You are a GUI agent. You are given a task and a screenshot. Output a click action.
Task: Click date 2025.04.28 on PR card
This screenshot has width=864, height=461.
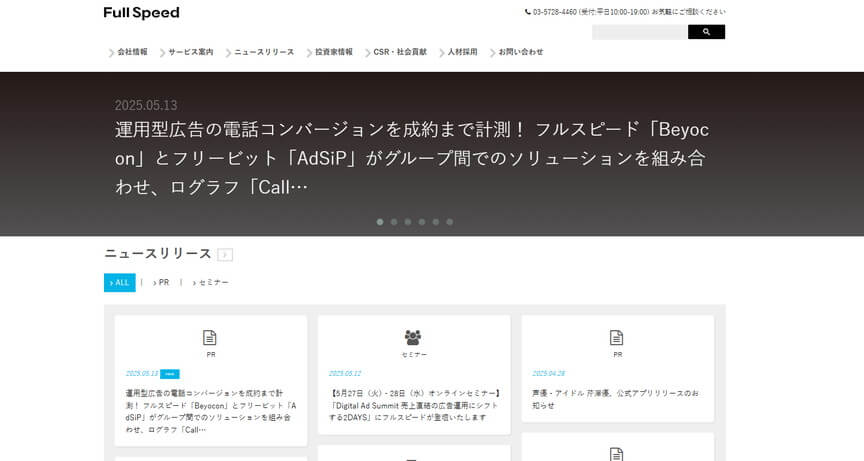(549, 373)
